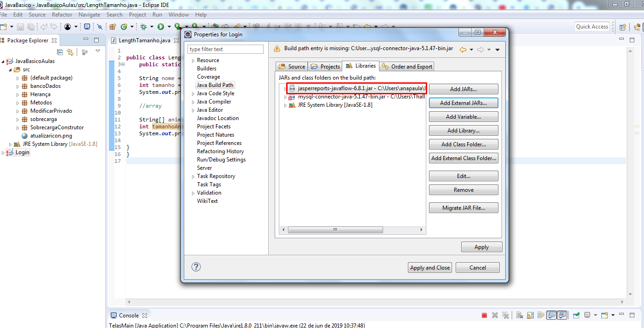Toggle show console on standard error change
This screenshot has width=644, height=328.
562,316
